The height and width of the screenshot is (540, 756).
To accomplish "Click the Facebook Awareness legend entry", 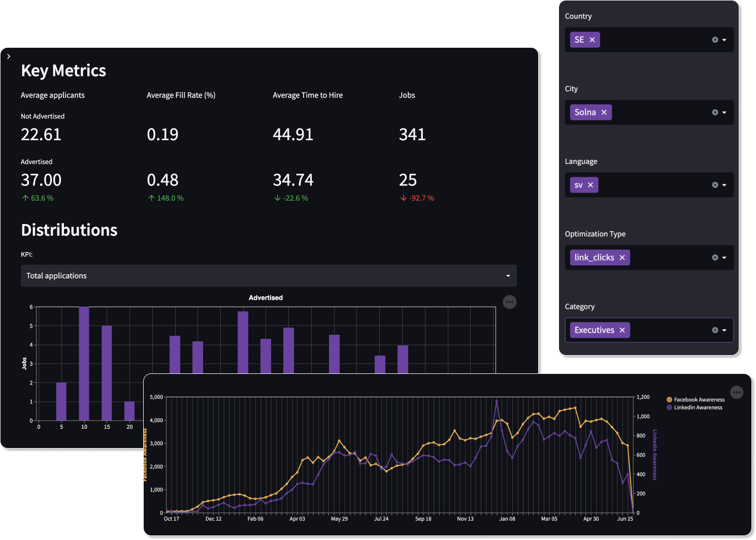I will [699, 400].
